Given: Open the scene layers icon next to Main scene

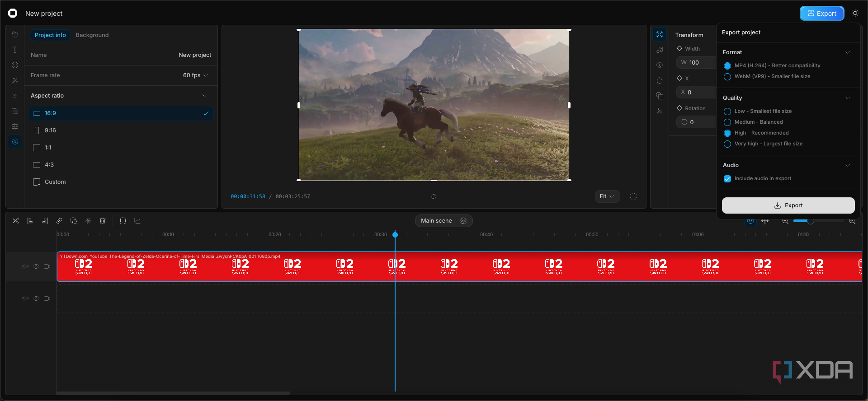Looking at the screenshot, I should [463, 221].
